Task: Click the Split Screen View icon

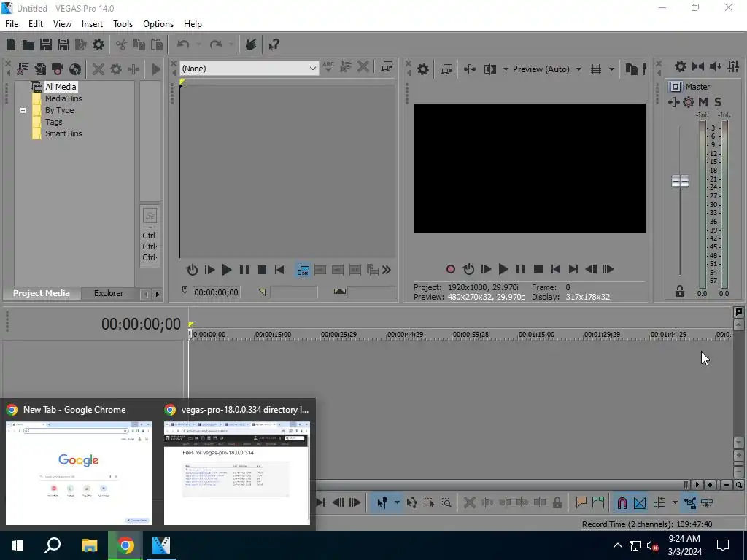Action: [x=489, y=69]
